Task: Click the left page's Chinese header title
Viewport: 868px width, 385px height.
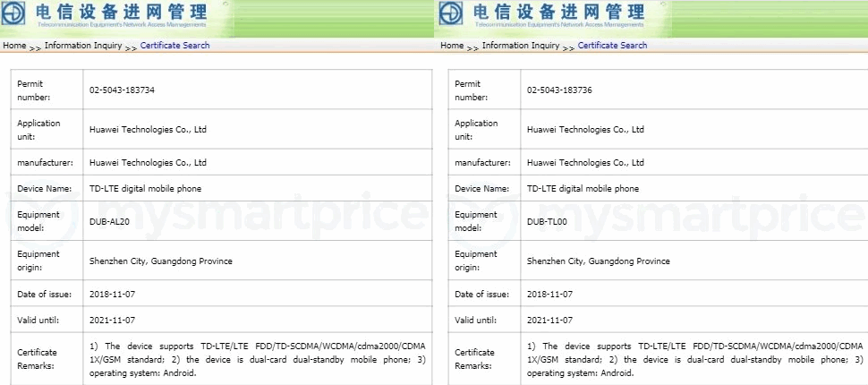Action: 122,11
